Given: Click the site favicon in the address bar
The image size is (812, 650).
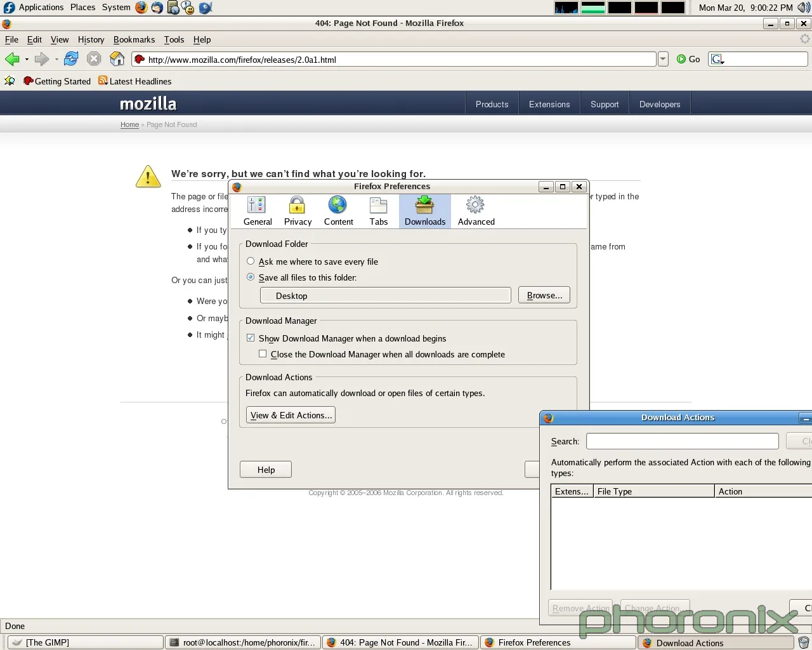Looking at the screenshot, I should pos(140,59).
